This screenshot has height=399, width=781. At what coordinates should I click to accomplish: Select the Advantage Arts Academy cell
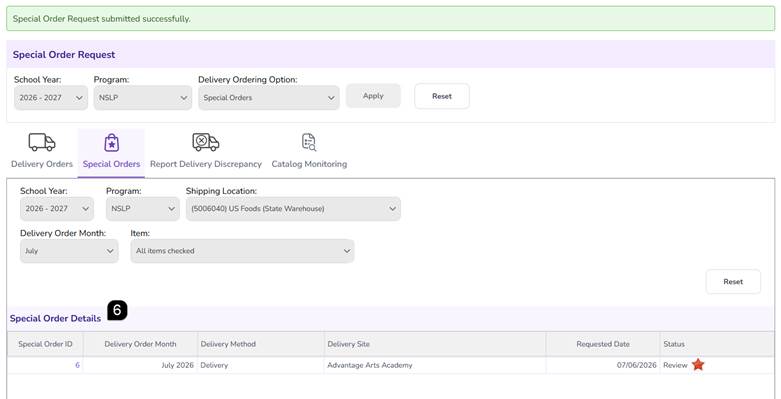[435, 365]
